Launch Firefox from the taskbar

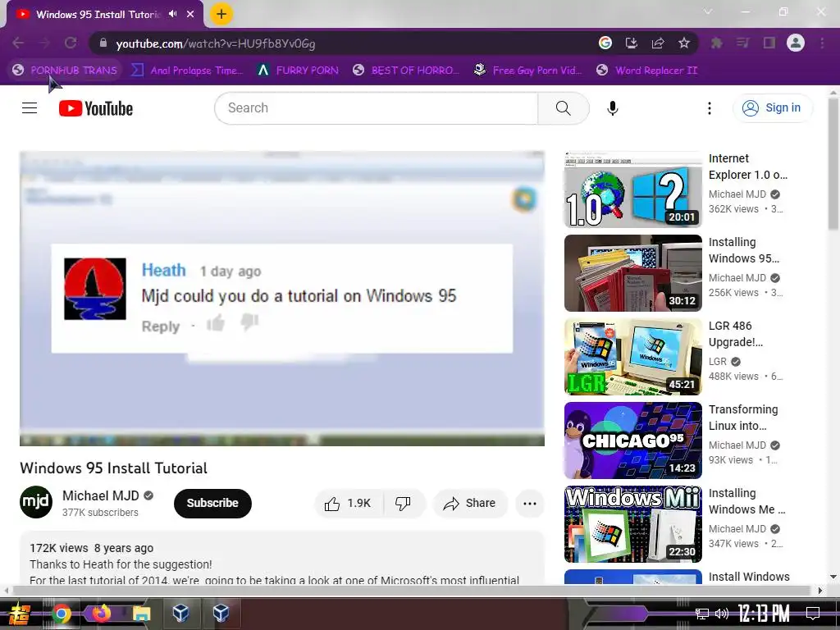pos(101,614)
